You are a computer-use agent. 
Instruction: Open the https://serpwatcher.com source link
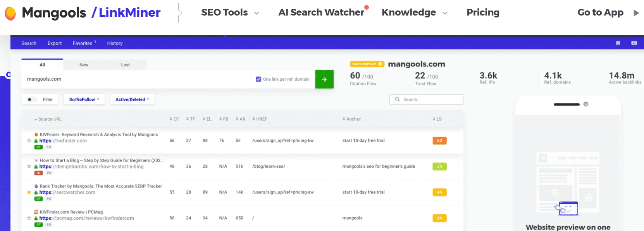coord(67,193)
